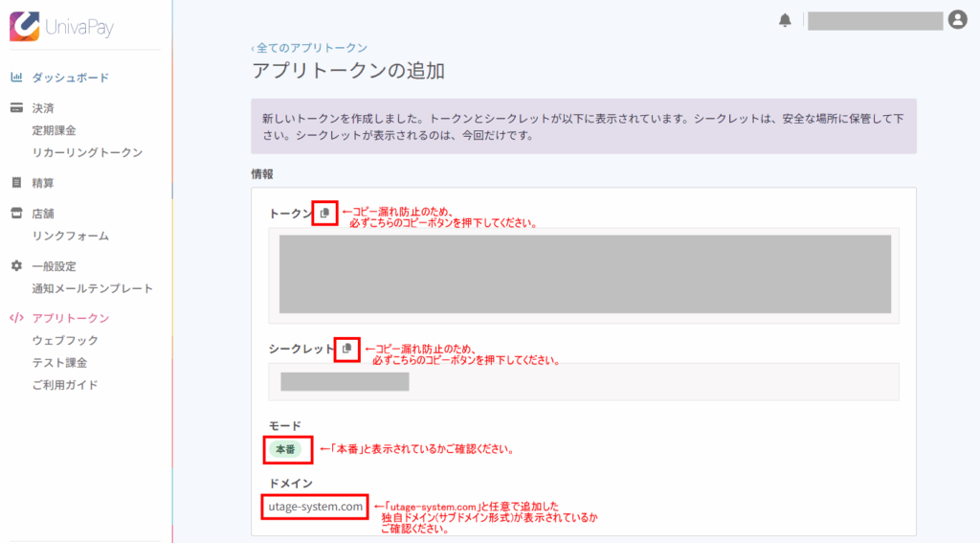980x543 pixels.
Task: Open 精算 in the sidebar
Action: [x=43, y=183]
